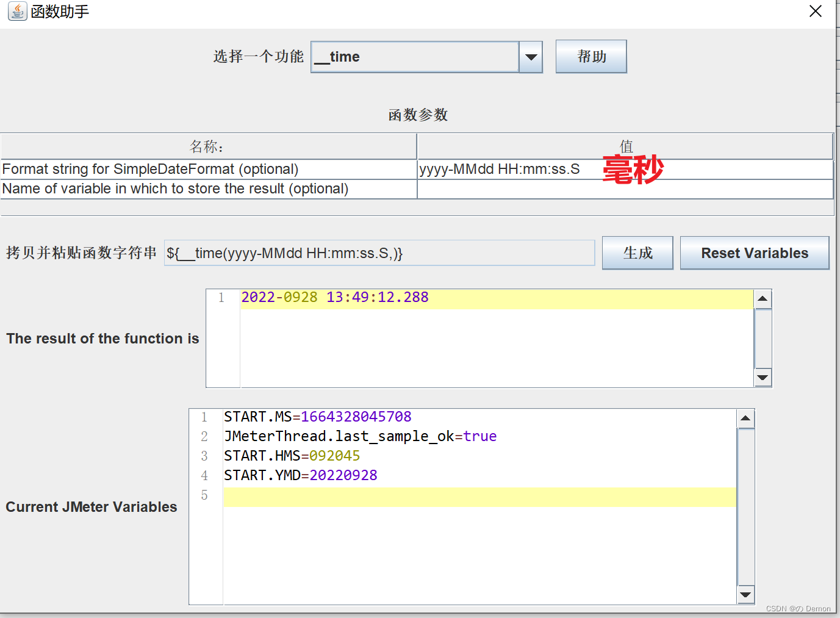Click empty line 5 in variables panel
The image size is (840, 618).
(479, 497)
